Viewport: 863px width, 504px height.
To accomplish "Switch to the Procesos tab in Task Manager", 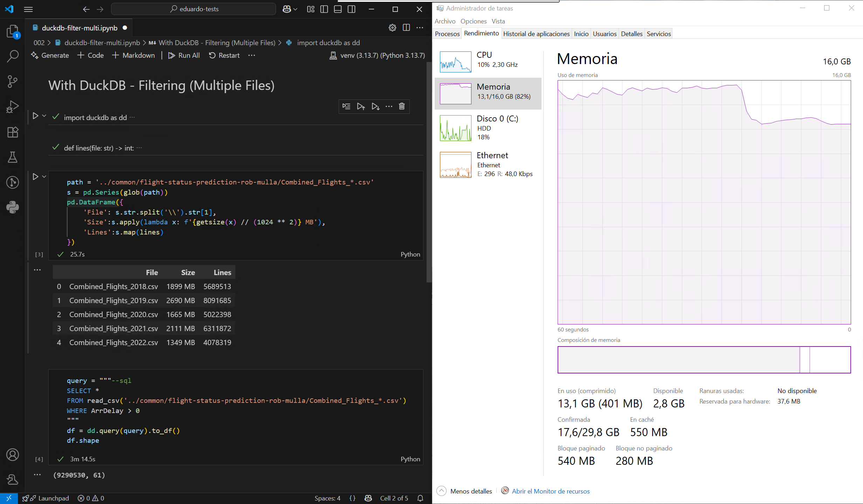I will coord(447,34).
